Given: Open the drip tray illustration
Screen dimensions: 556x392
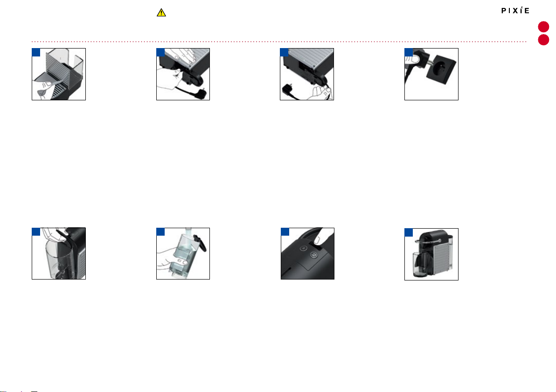Looking at the screenshot, I should click(59, 74).
